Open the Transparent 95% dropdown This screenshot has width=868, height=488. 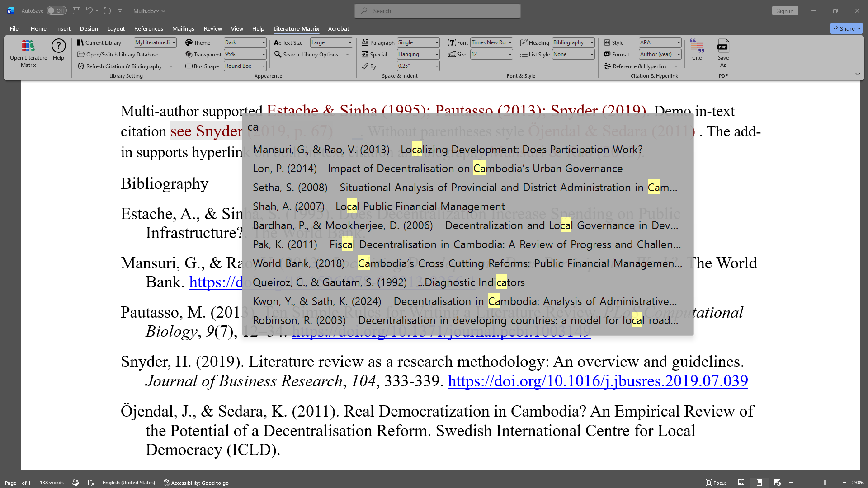(x=245, y=54)
